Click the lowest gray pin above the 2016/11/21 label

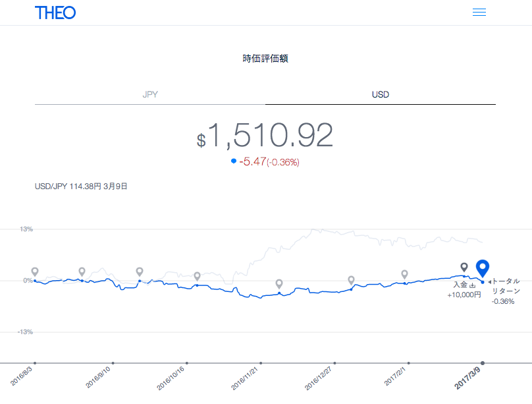click(279, 284)
